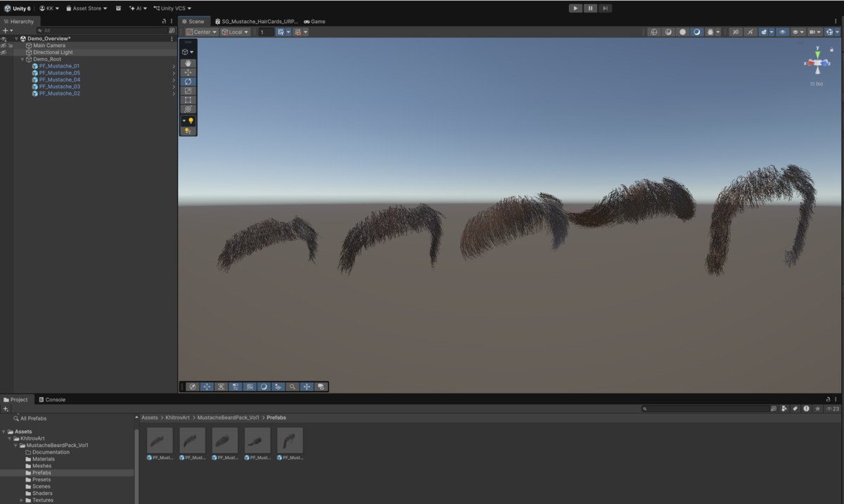Click the Step frame button
Screen dimensions: 844x504
pos(605,8)
